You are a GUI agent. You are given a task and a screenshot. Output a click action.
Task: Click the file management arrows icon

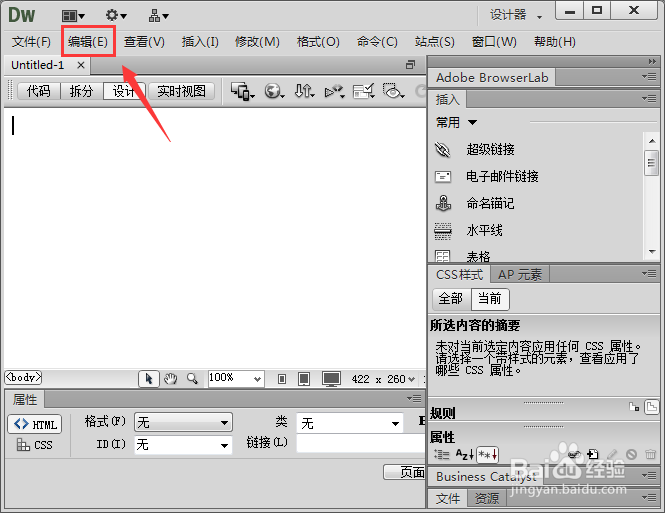304,91
